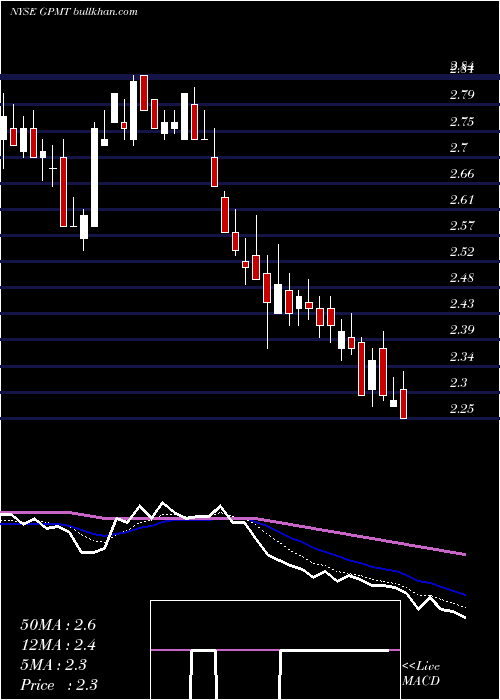
Task: Click the 12MA : 2.4 readout
Action: point(58,645)
